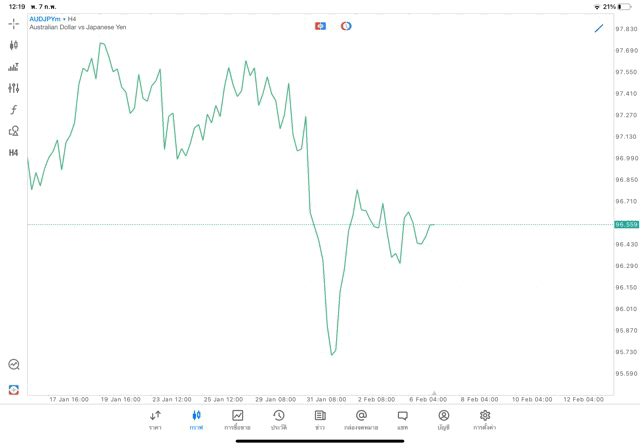Open candlestick chart type settings

point(14,45)
